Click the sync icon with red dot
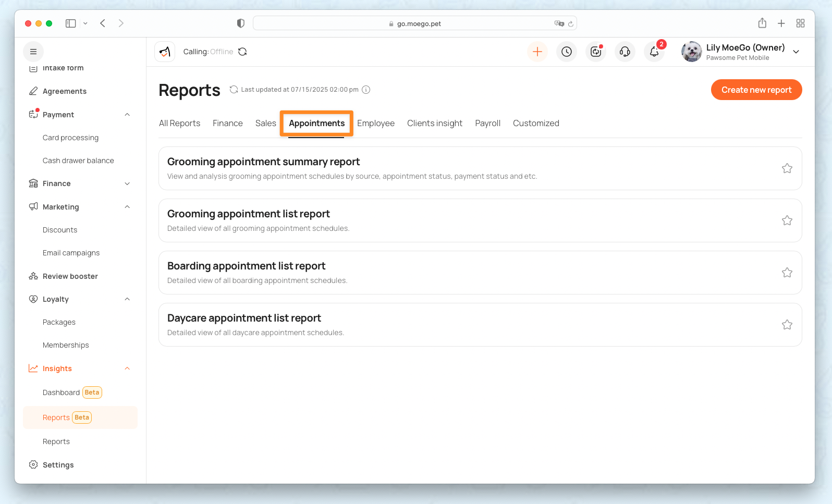 point(596,52)
